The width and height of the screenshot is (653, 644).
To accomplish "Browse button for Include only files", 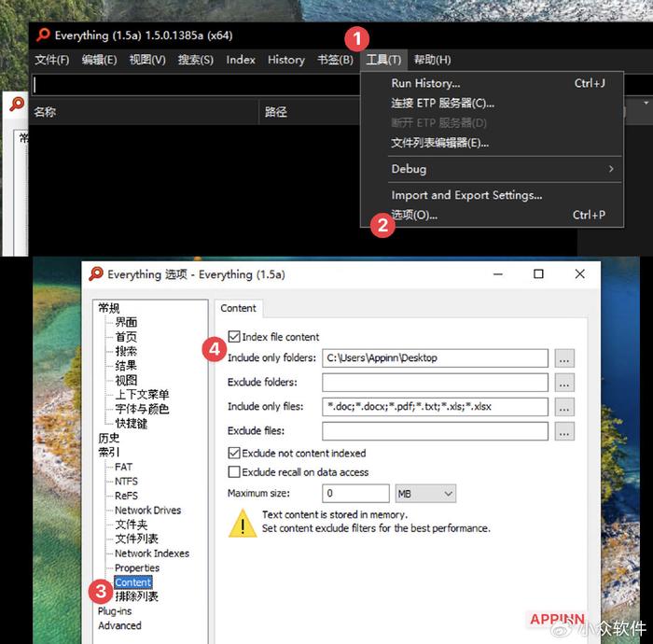I will pyautogui.click(x=564, y=407).
